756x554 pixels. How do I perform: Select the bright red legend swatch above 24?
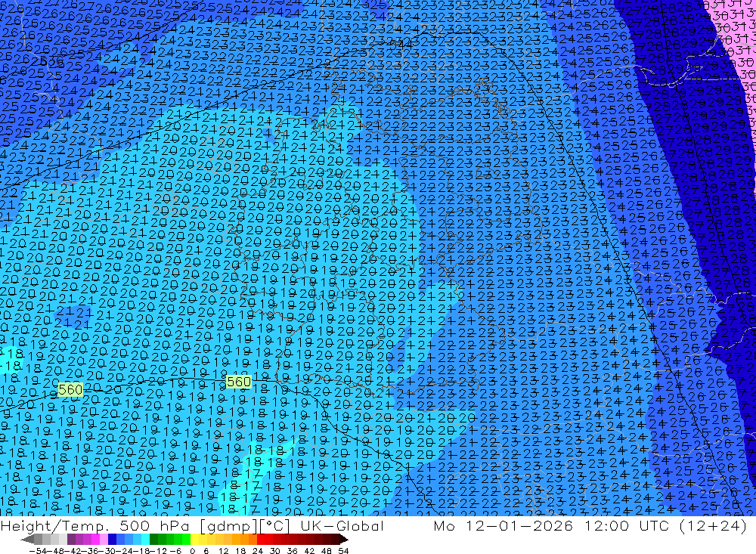(x=261, y=540)
